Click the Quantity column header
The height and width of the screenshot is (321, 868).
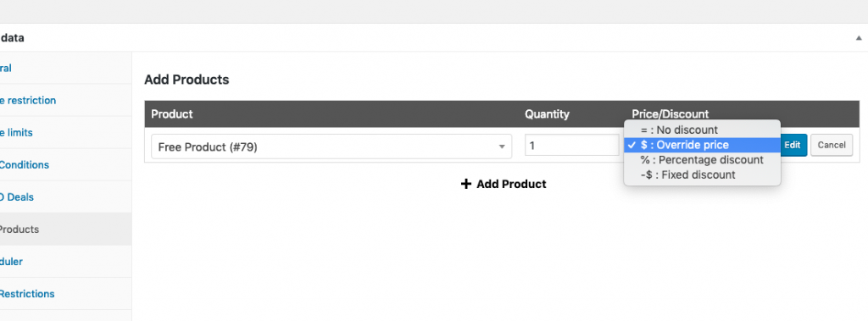pos(547,114)
